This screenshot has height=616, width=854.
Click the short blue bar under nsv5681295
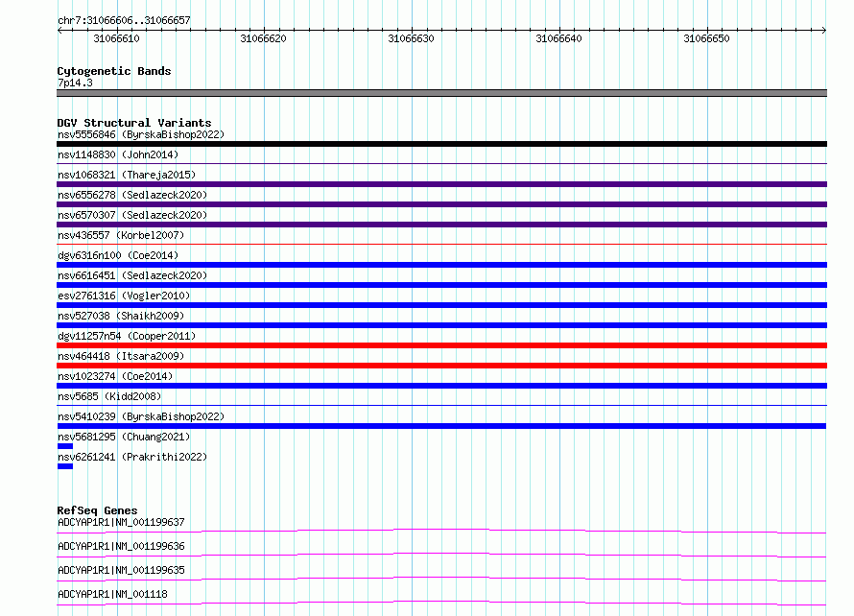point(65,446)
